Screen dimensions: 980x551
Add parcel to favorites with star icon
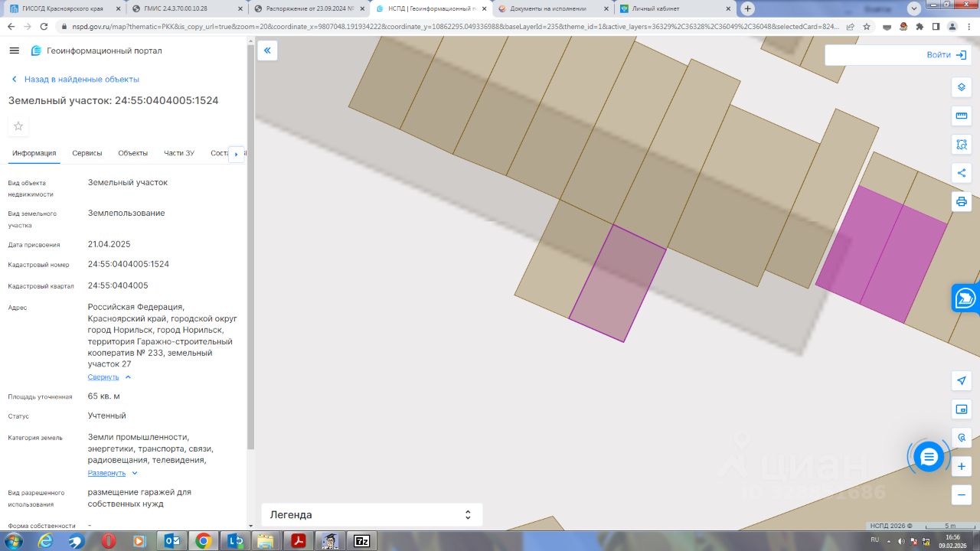[x=18, y=126]
